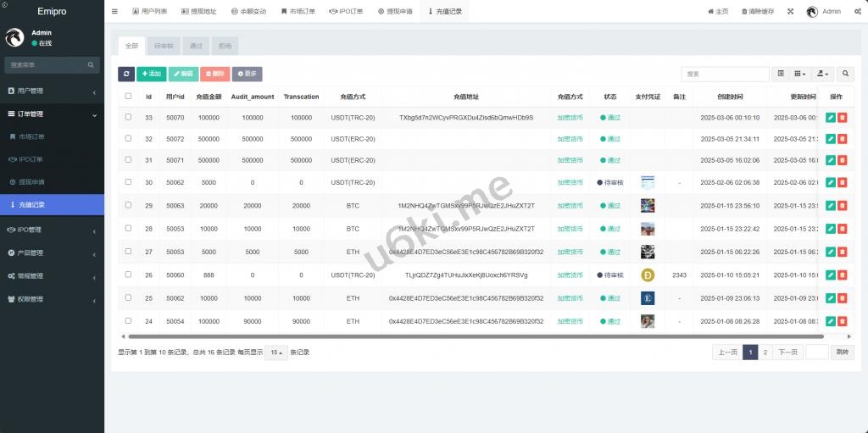
Task: Switch to the 待审核 filter tab
Action: (164, 46)
